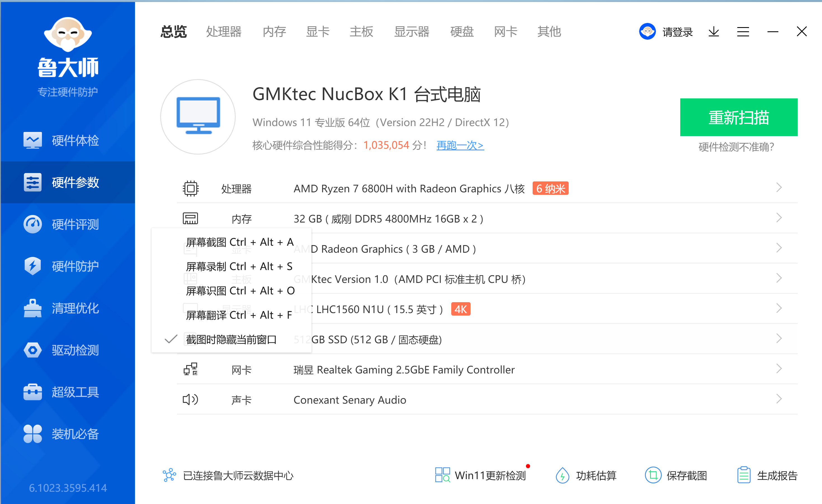This screenshot has width=822, height=504.
Task: Click the 生成报告 label
Action: 777,475
